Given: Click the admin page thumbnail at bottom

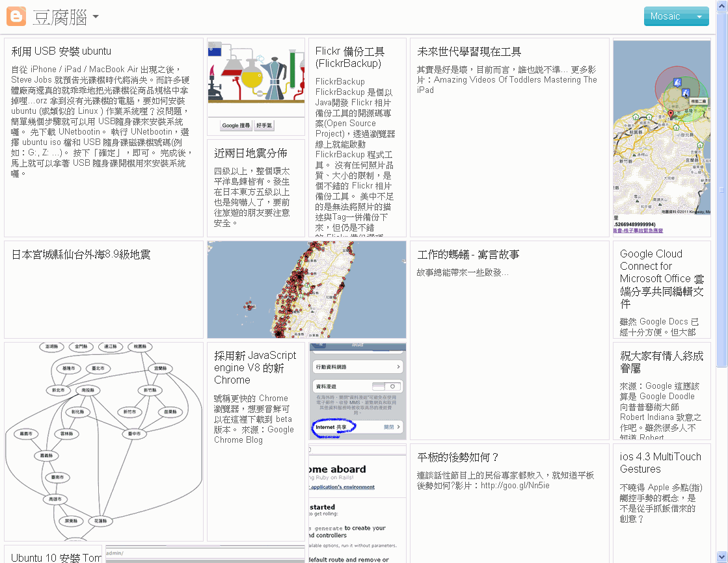Looking at the screenshot, I should (x=205, y=554).
